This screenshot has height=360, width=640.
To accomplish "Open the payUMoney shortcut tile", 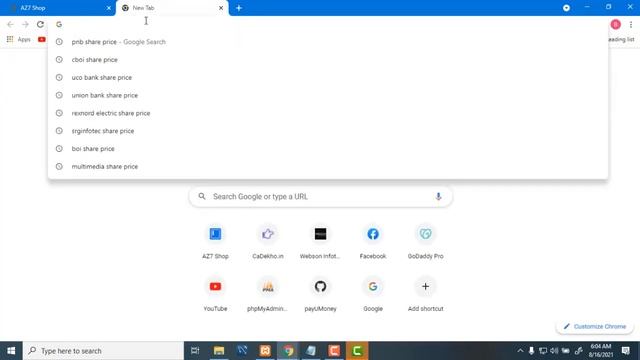I will pyautogui.click(x=320, y=294).
